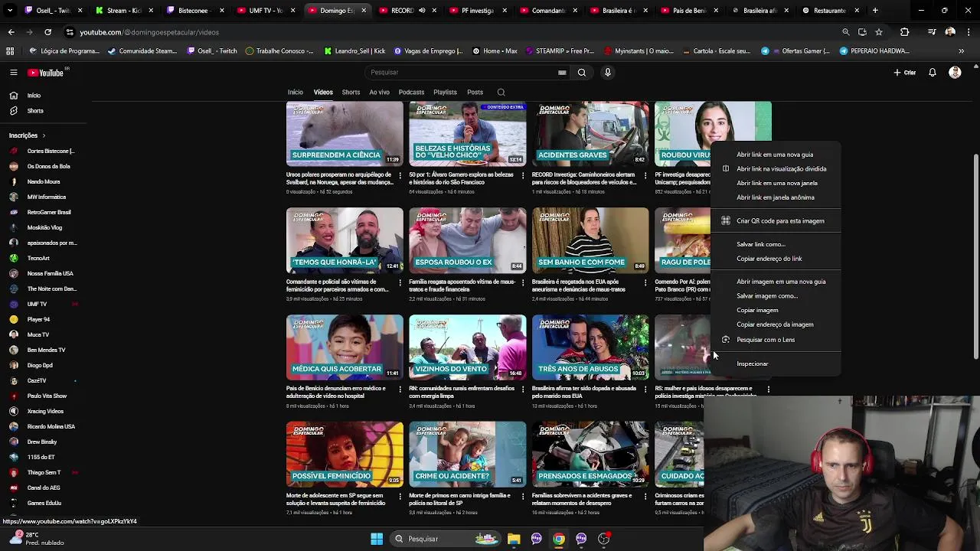This screenshot has width=980, height=551.
Task: Open Chrome apps grid in bookmarks bar
Action: pos(10,51)
